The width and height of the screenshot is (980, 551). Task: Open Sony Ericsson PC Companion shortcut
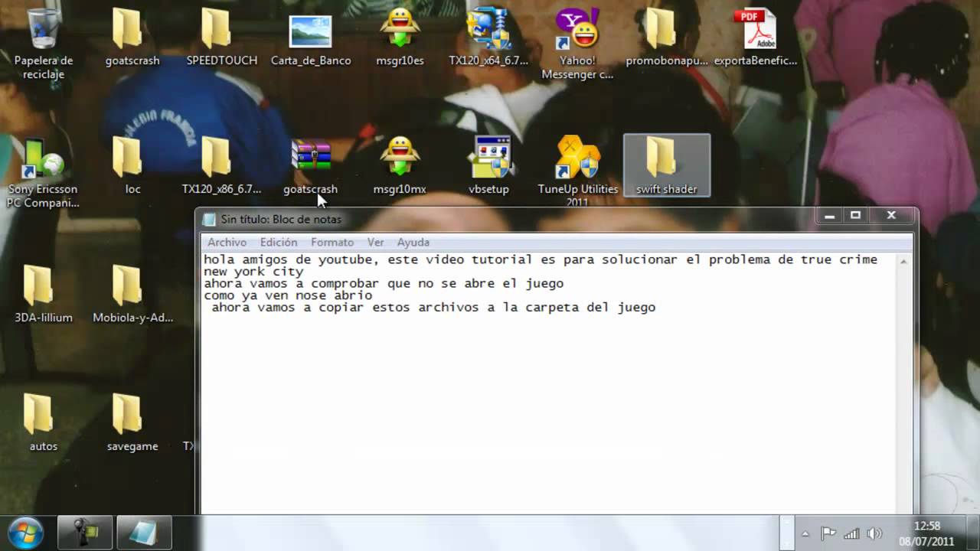tap(44, 173)
